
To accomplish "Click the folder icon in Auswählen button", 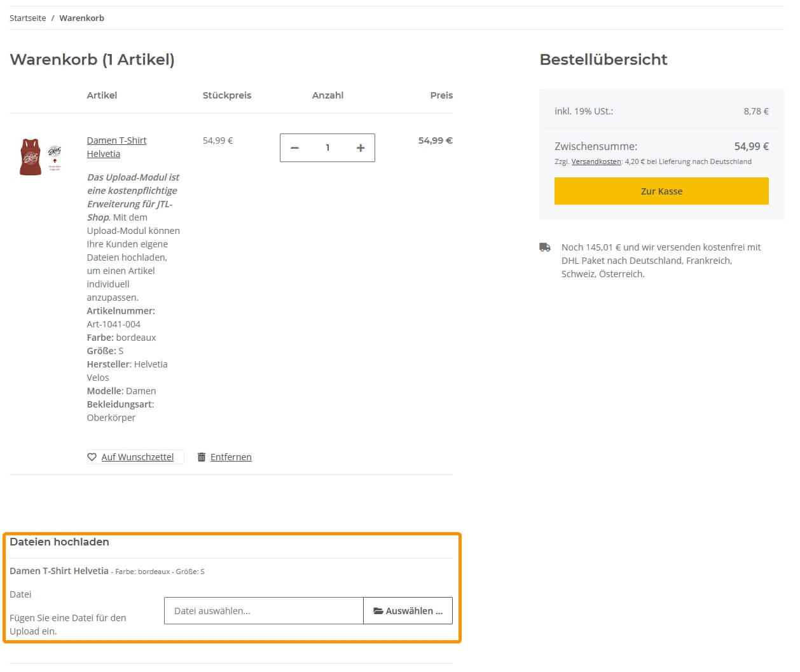I will (378, 611).
